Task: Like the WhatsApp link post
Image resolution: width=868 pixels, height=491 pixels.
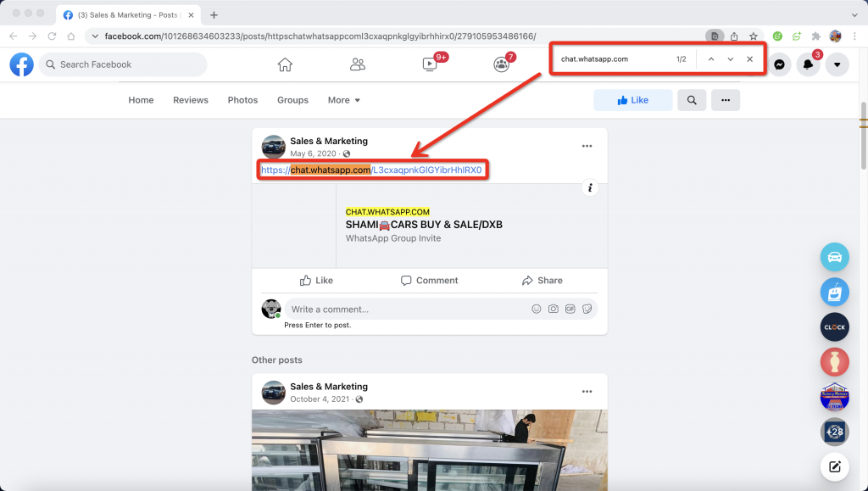Action: [x=316, y=281]
